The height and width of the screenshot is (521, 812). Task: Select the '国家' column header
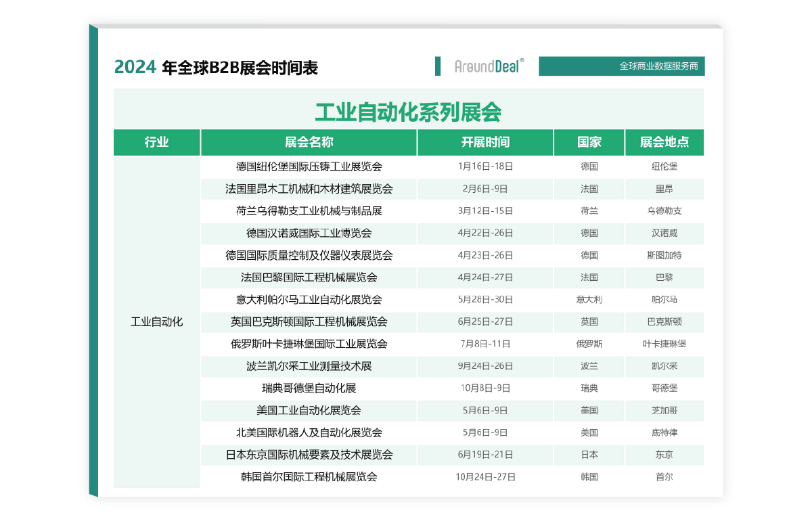[589, 143]
